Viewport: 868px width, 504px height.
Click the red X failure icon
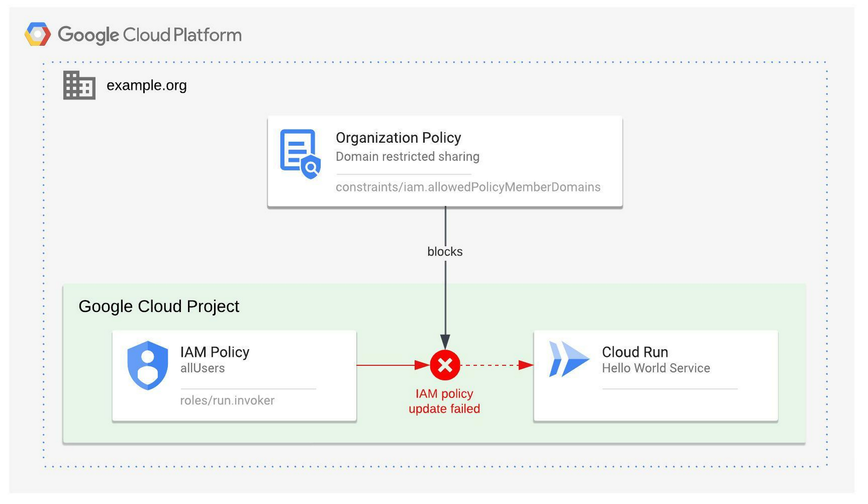pos(445,365)
